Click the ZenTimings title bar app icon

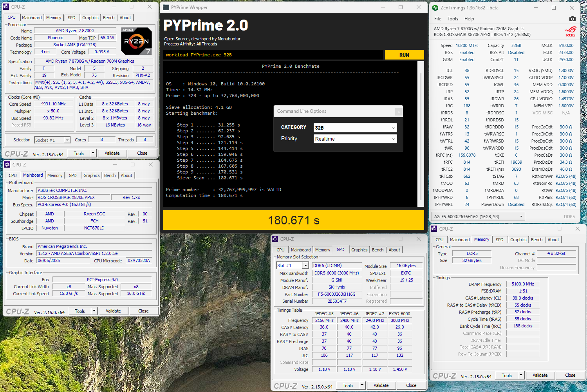click(x=435, y=7)
